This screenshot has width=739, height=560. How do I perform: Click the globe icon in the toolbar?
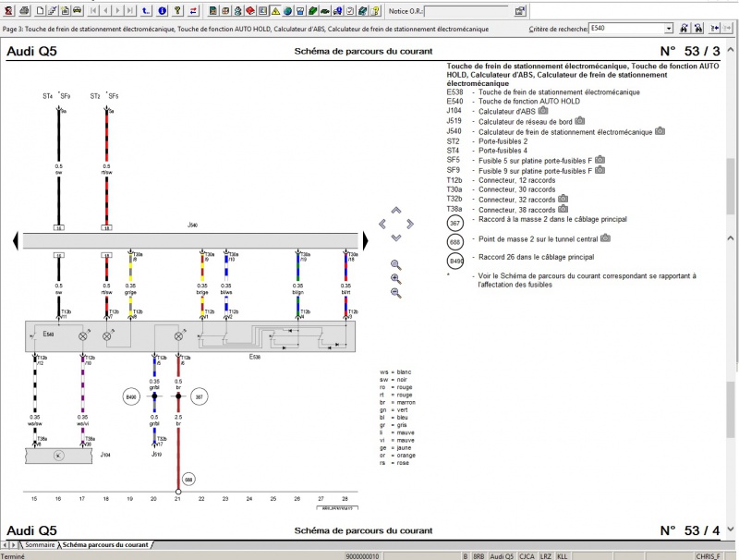[x=287, y=11]
